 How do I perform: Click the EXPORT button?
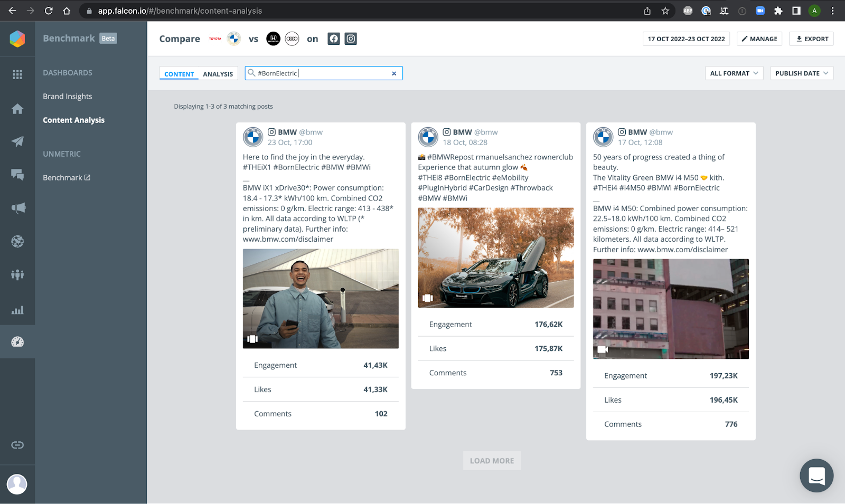click(x=811, y=39)
